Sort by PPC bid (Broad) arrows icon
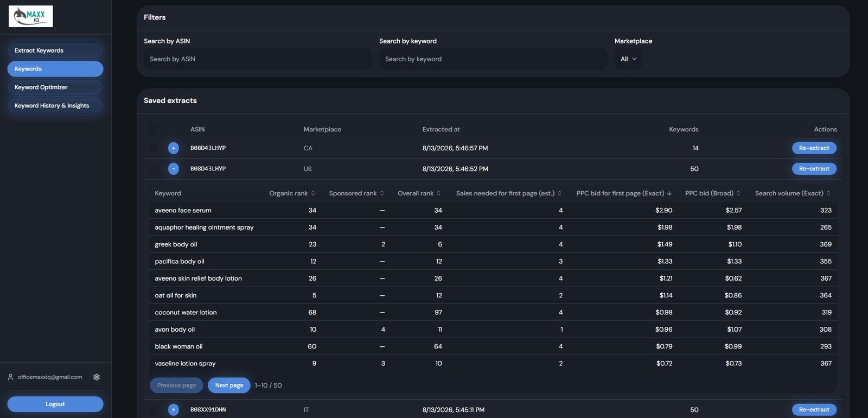This screenshot has height=418, width=868. pos(738,193)
